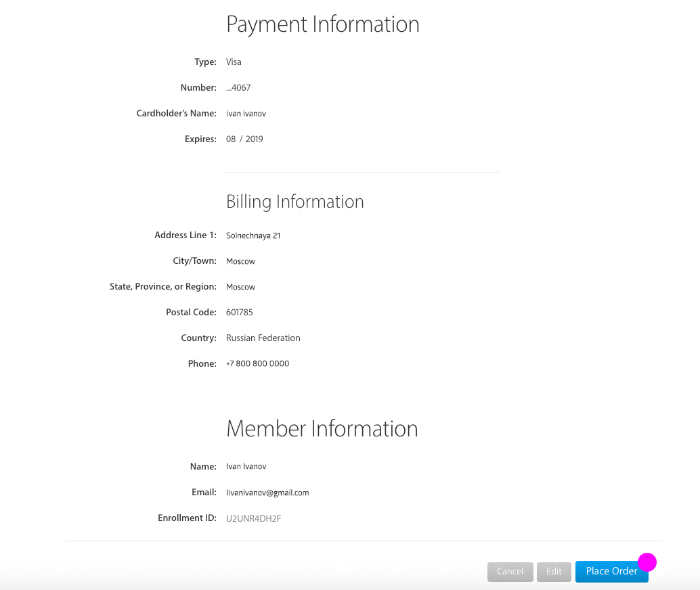Click the country Russian Federation
Viewport: 700px width, 590px height.
[x=263, y=338]
